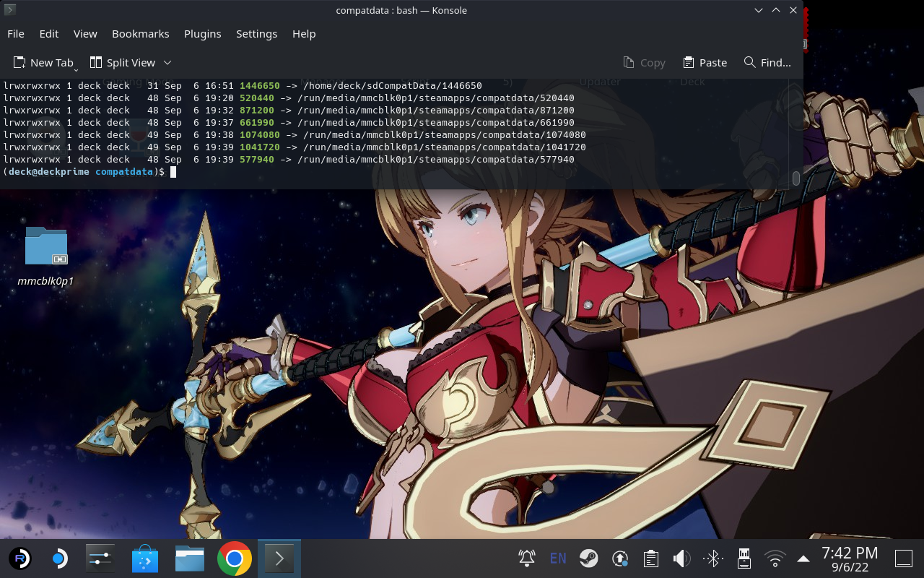Click the Copy button in Konsole toolbar
The height and width of the screenshot is (578, 924).
point(645,62)
